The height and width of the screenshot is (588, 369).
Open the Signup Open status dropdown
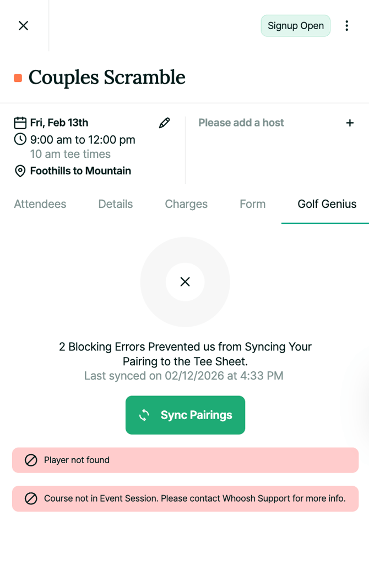tap(296, 25)
